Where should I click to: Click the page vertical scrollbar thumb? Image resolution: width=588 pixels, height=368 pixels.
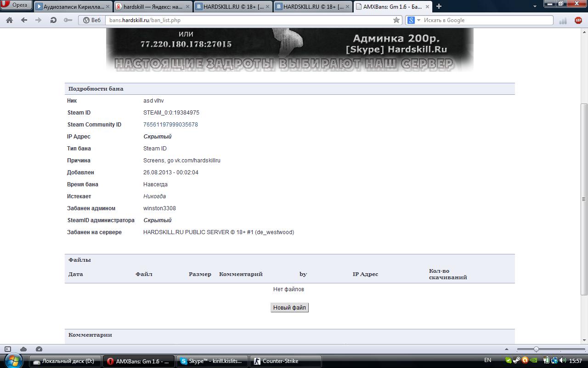click(x=584, y=199)
